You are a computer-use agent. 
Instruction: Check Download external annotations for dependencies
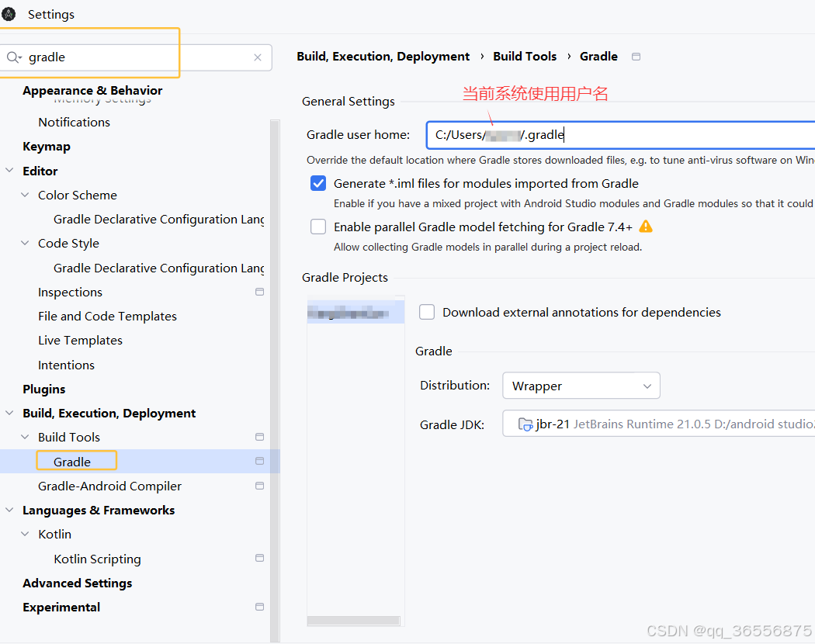[427, 311]
